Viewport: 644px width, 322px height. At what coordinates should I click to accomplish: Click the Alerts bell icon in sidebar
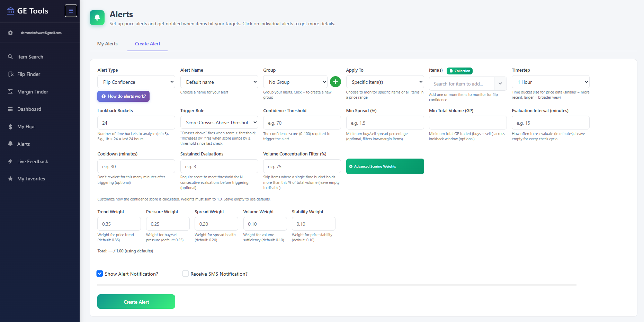coord(10,144)
